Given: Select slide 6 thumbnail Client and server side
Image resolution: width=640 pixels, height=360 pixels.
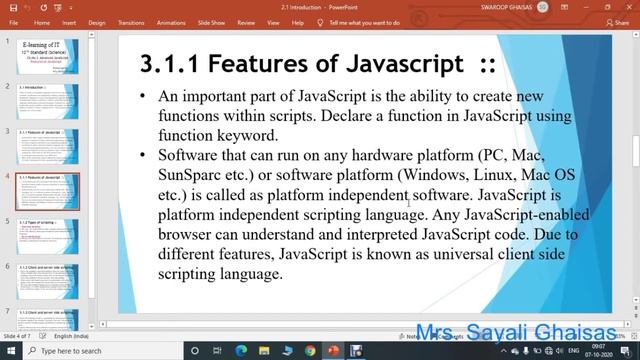Looking at the screenshot, I should [x=47, y=281].
